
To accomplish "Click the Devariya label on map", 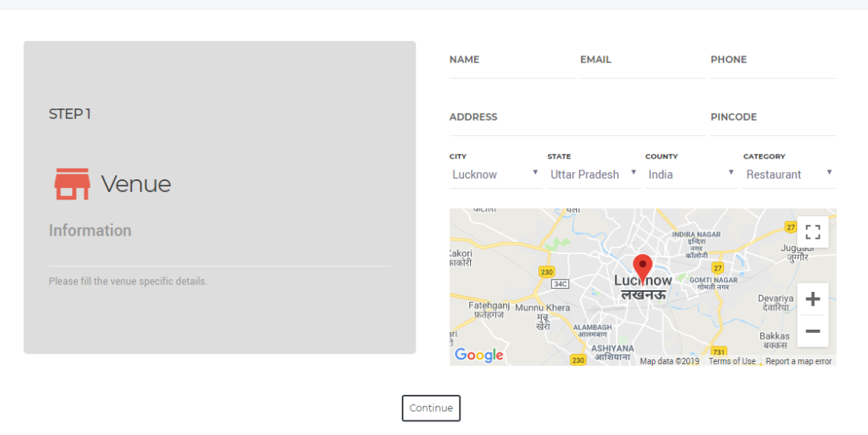I will 776,302.
